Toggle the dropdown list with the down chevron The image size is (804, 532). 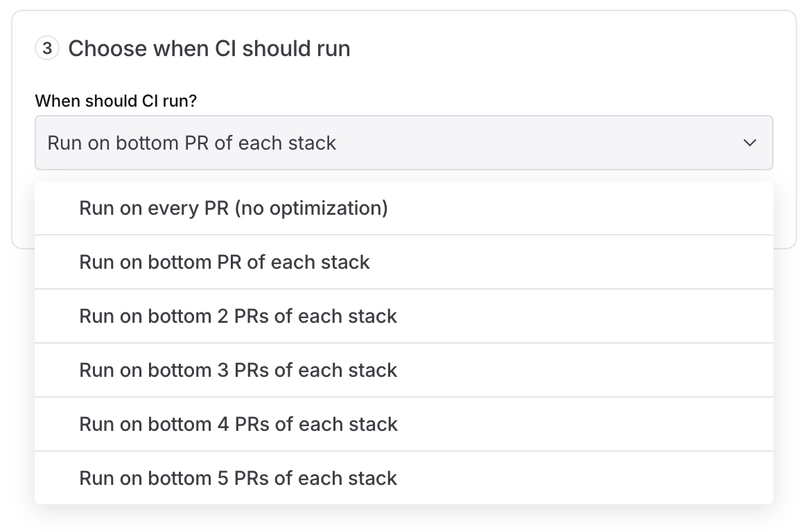pyautogui.click(x=749, y=143)
